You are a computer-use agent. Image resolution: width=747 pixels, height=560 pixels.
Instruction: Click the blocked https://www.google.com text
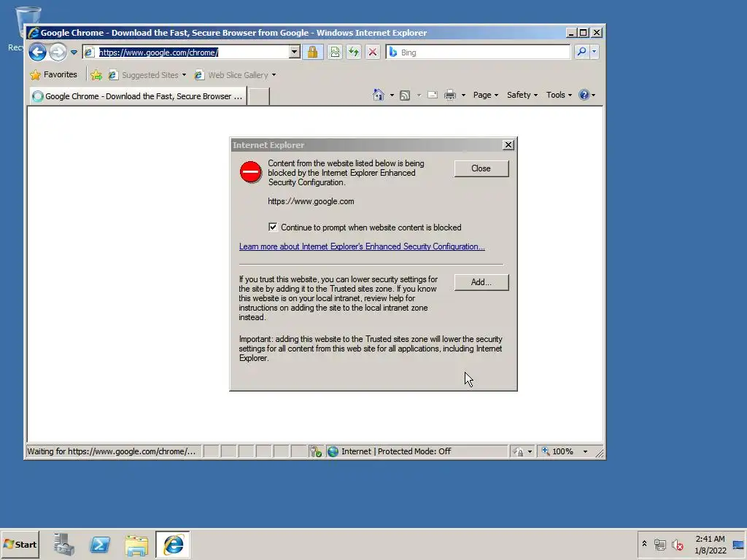(311, 201)
